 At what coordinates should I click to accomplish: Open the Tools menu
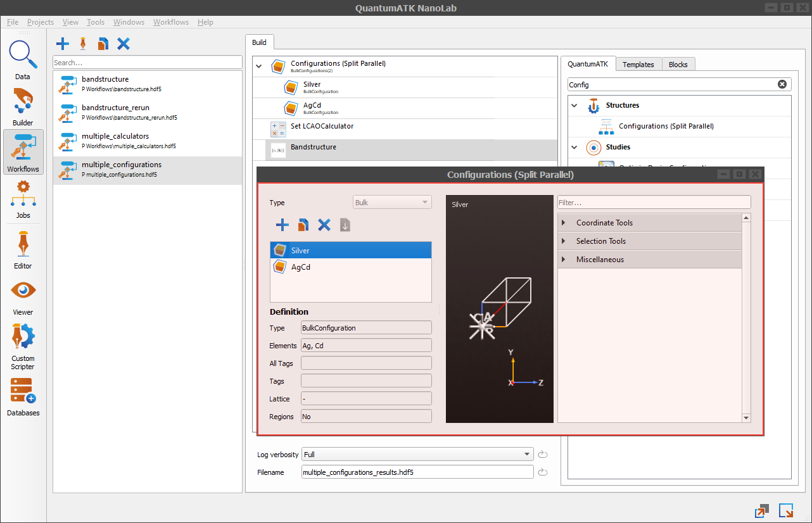[96, 22]
